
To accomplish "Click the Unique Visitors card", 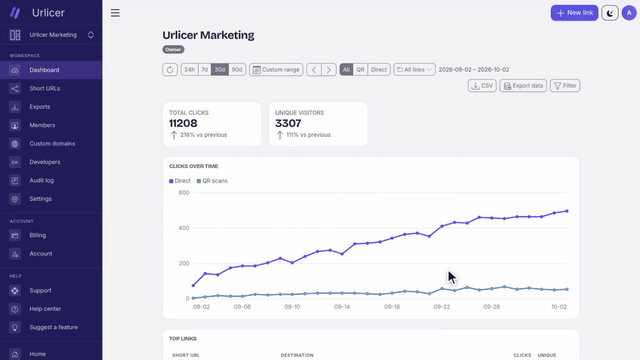I will [x=318, y=124].
